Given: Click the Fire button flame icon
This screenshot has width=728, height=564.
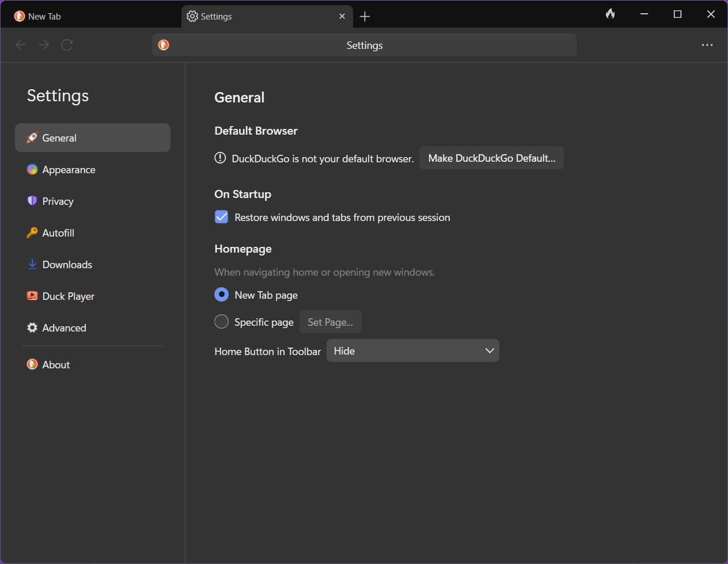Looking at the screenshot, I should (611, 14).
